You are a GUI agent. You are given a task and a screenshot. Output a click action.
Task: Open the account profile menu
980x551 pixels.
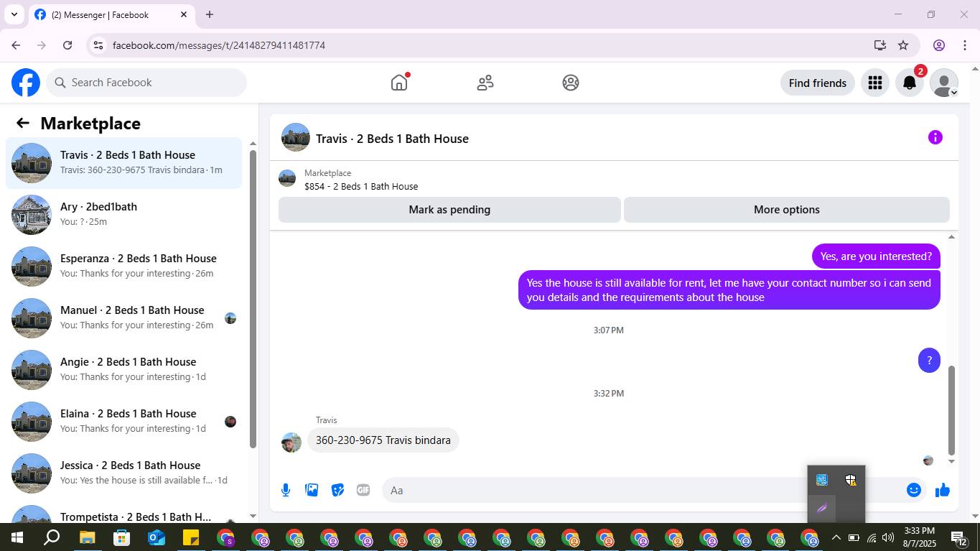944,83
